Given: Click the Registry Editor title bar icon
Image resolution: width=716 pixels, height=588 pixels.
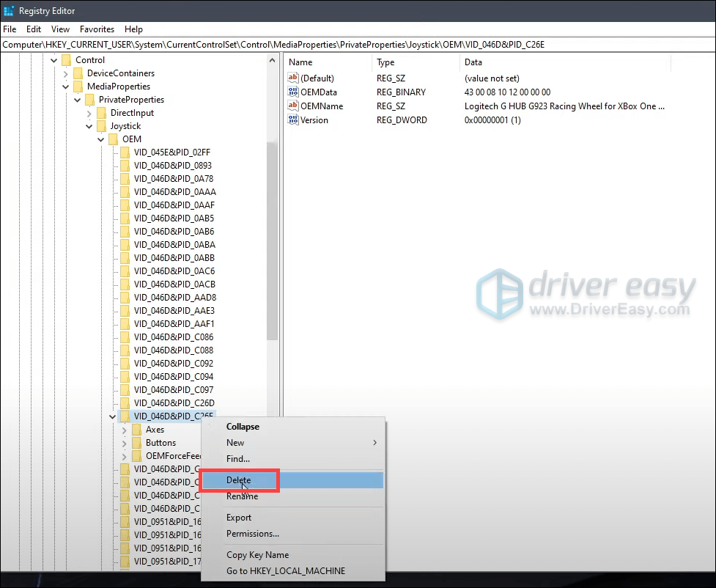Looking at the screenshot, I should point(9,10).
